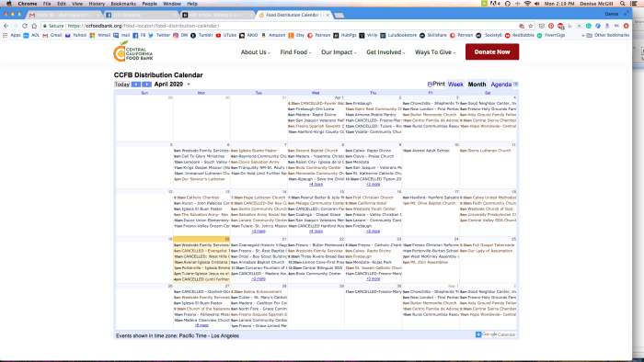Screen dimensions: 644x362
Task: Switch calendar to Week view
Action: 455,84
